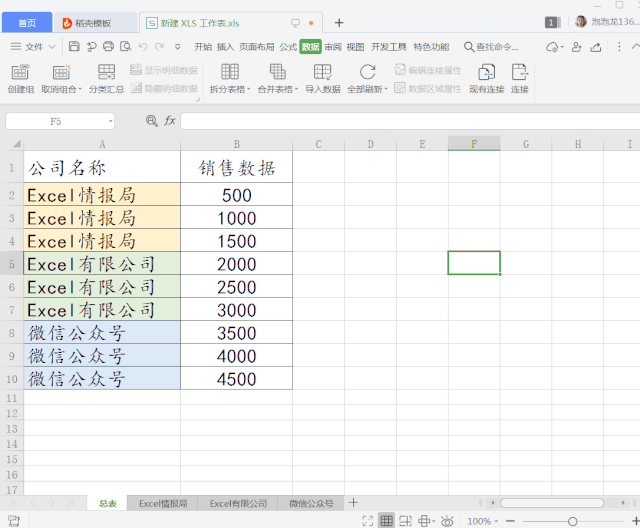
Task: Open the 开发工具 ribbon tab
Action: [389, 47]
